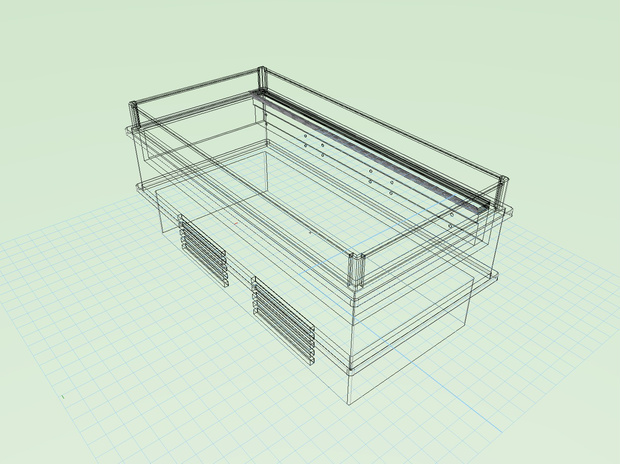Screen dimensions: 620x464
Task: Click the small green marker near grid corner
Action: point(63,396)
